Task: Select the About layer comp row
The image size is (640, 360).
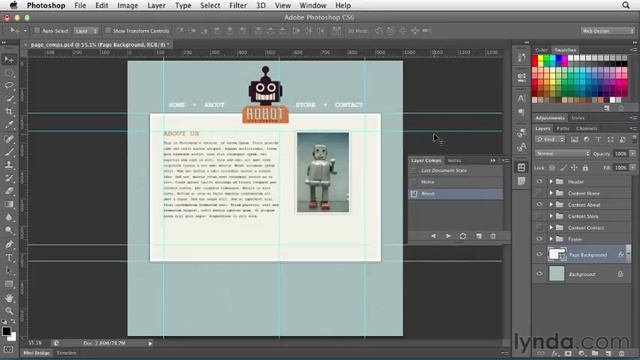Action: pyautogui.click(x=456, y=193)
